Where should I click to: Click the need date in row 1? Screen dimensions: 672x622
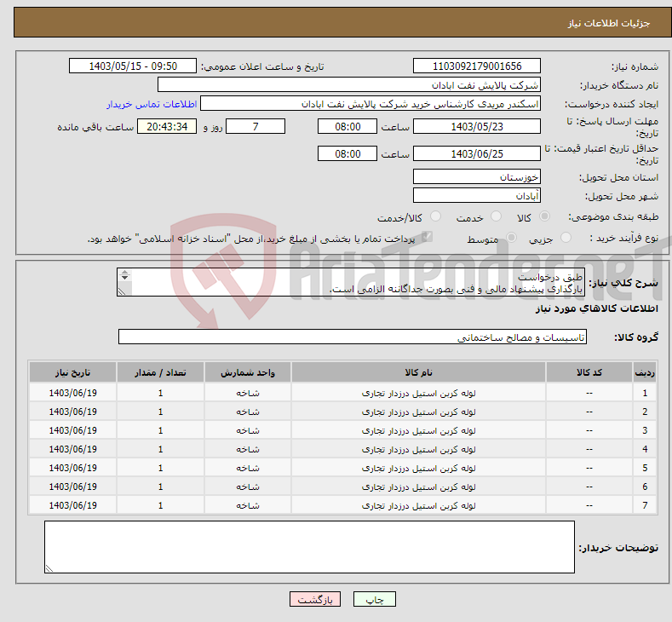click(x=73, y=393)
